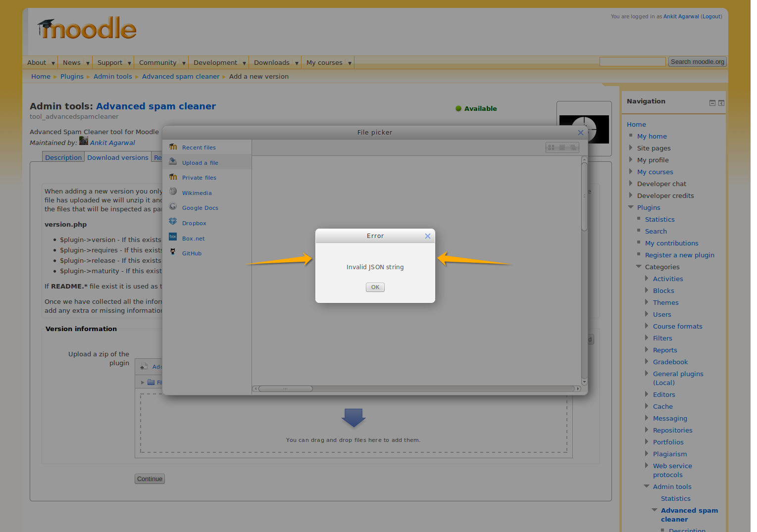
Task: Collapse the Admin tools tree node
Action: 647,486
